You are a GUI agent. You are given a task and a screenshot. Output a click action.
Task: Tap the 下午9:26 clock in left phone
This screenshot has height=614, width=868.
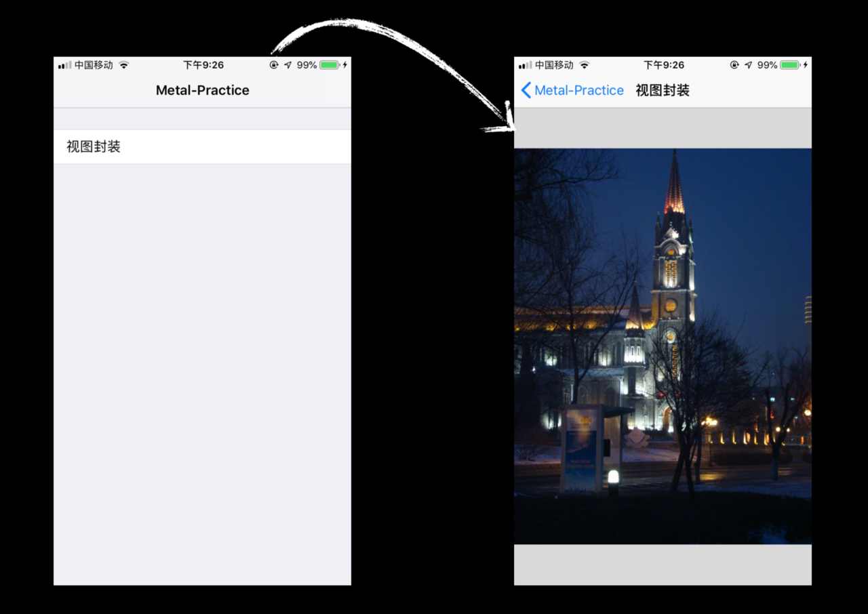click(x=203, y=65)
